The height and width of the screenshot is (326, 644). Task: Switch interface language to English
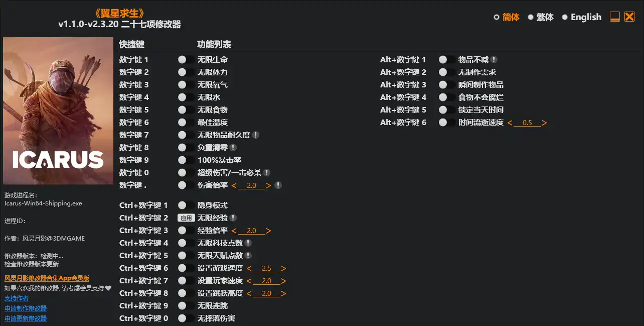click(x=585, y=17)
